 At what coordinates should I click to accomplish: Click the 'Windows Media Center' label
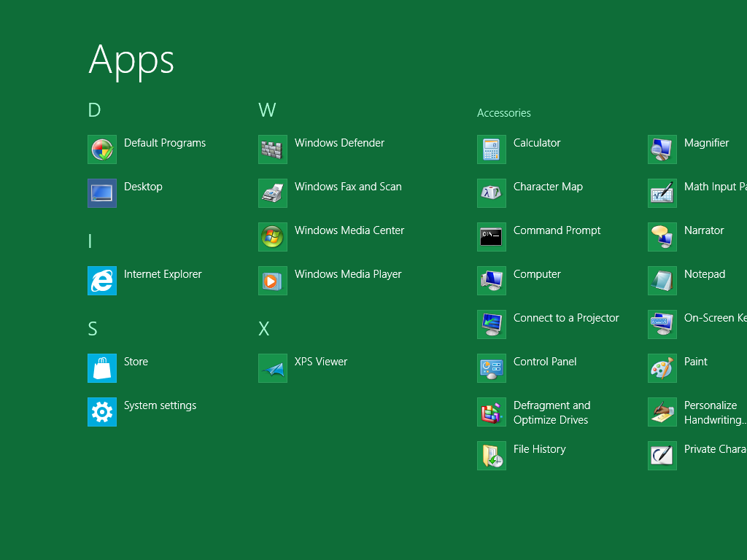click(349, 230)
